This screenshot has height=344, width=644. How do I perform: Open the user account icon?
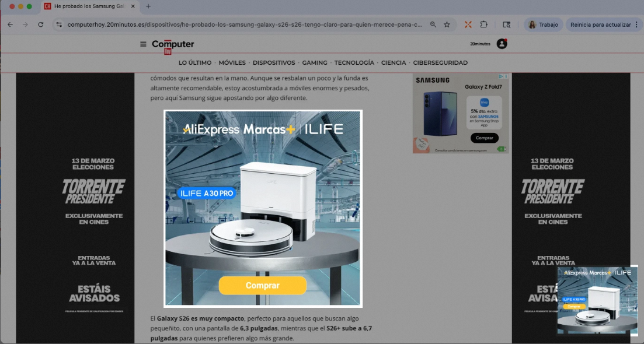(502, 44)
